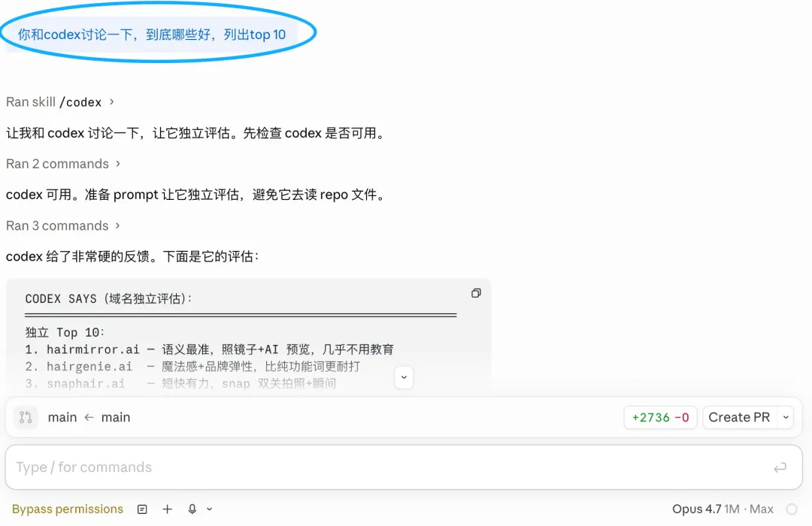
Task: Open the +2736 -0 diff summary
Action: (x=661, y=418)
